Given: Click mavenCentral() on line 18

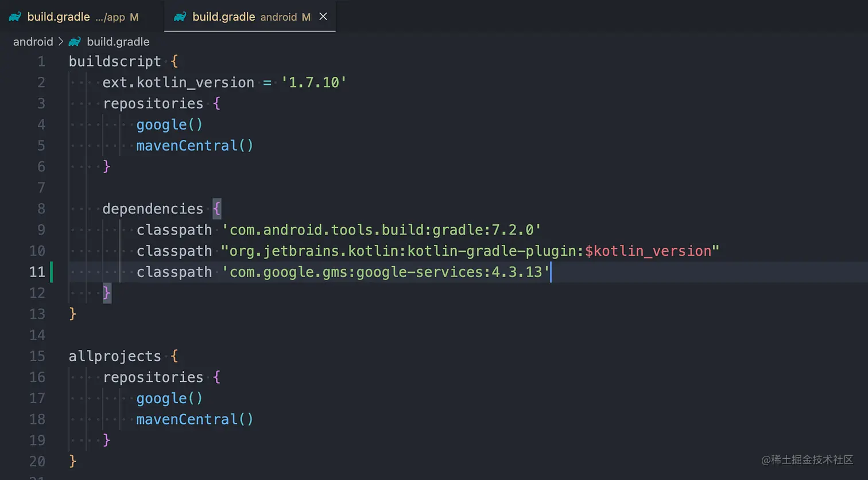Looking at the screenshot, I should (x=195, y=419).
